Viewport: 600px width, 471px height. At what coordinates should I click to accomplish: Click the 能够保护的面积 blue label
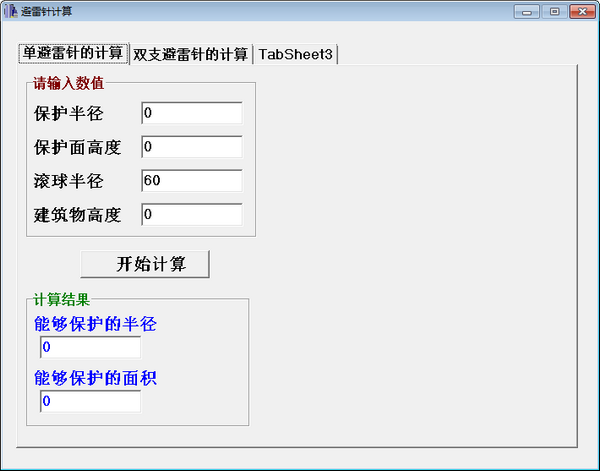95,378
